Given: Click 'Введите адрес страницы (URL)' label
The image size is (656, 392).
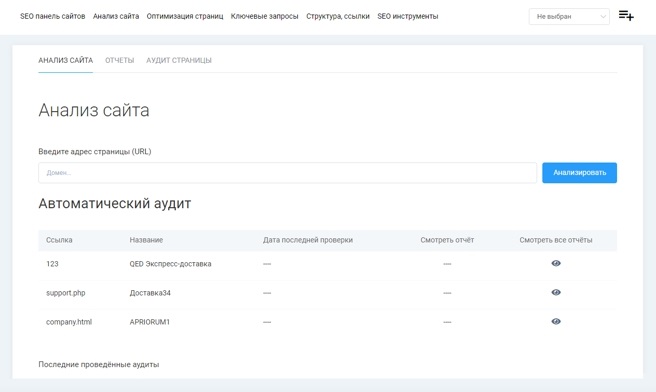Looking at the screenshot, I should pos(95,151).
